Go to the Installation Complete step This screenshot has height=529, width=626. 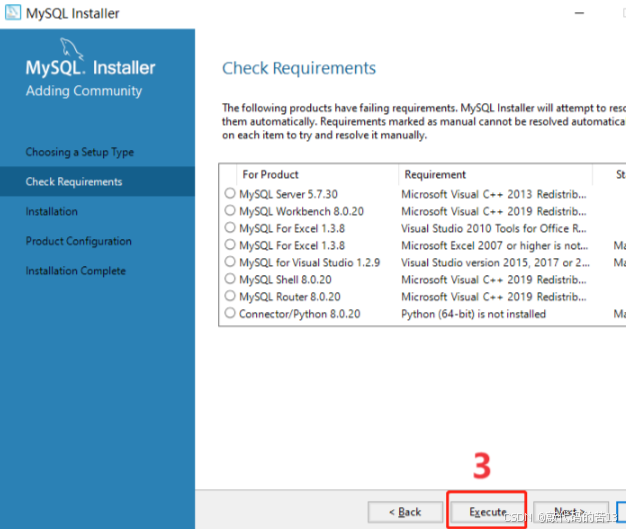(75, 271)
